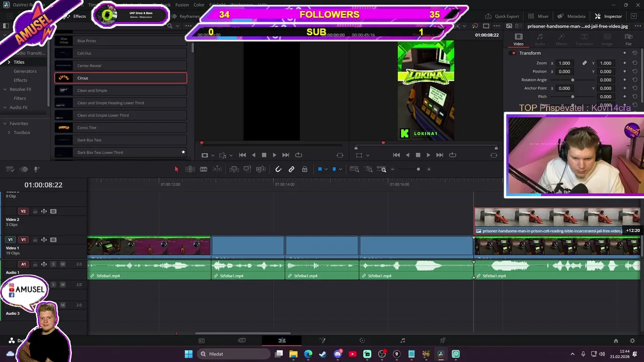Open the Fusion page tab at bottom

click(322, 340)
